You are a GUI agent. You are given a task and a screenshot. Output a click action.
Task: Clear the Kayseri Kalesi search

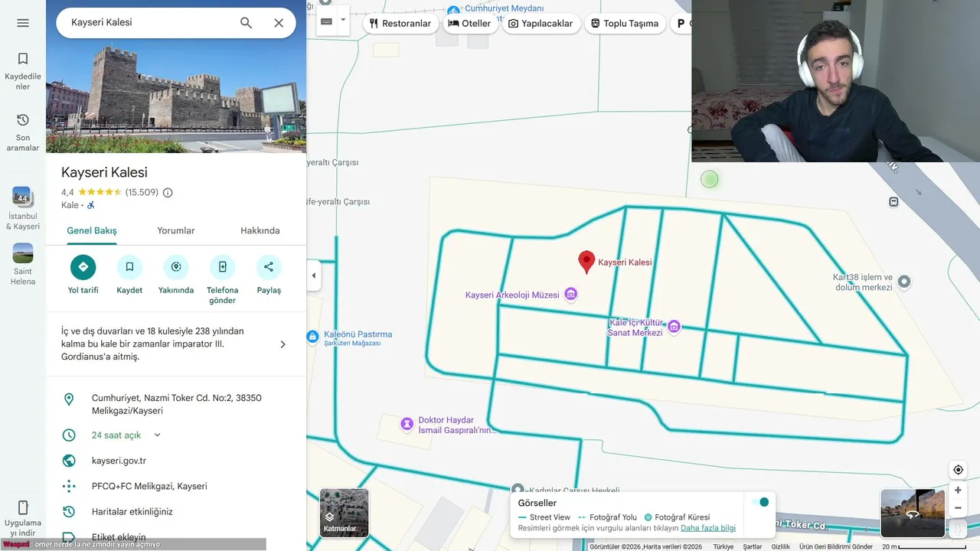coord(279,23)
